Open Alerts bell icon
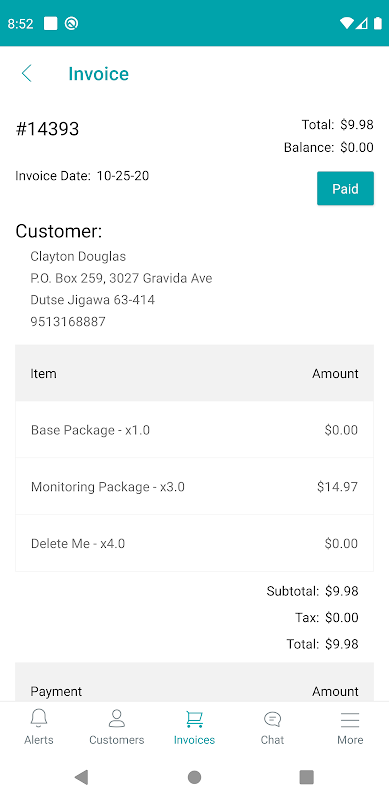Image resolution: width=389 pixels, height=800 pixels. coord(39,718)
